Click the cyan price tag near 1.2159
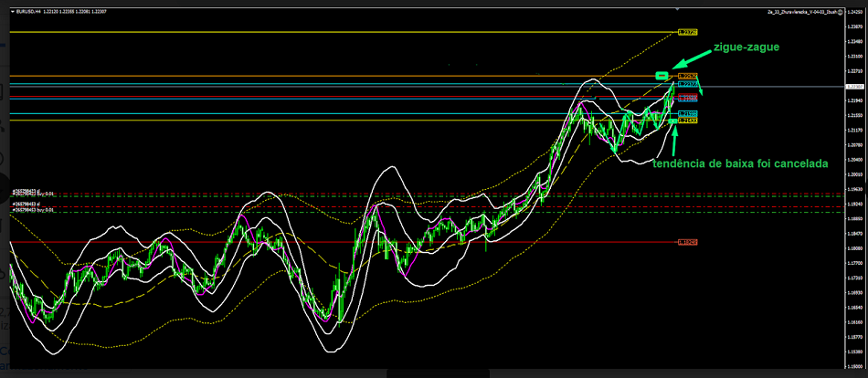Screen dimensions: 868x378 tap(688, 113)
